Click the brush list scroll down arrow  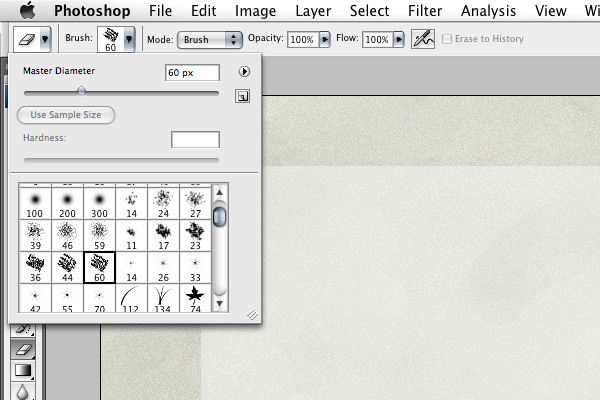[219, 304]
